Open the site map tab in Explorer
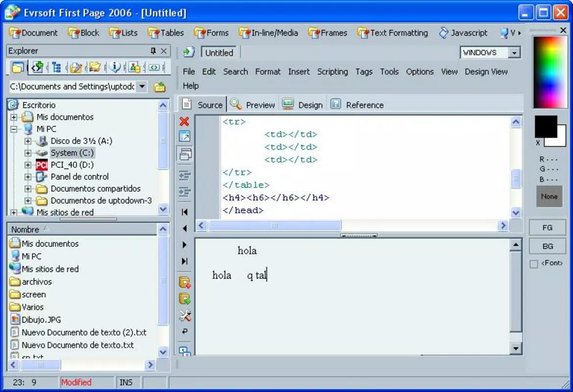 coord(134,68)
